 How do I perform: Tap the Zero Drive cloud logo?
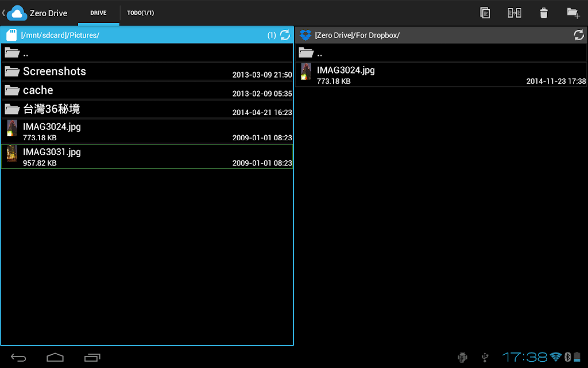coord(17,13)
